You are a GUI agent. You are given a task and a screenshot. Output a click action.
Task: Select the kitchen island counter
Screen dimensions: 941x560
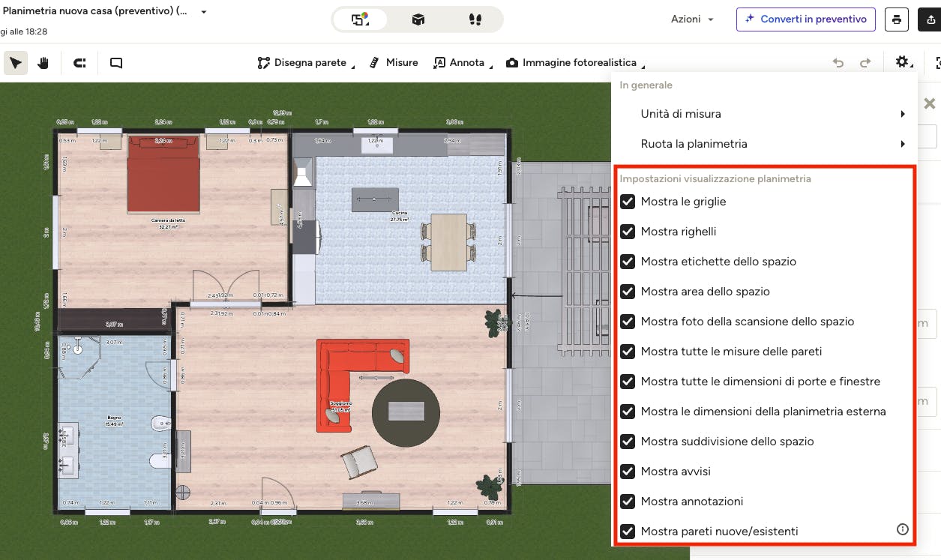pos(375,199)
